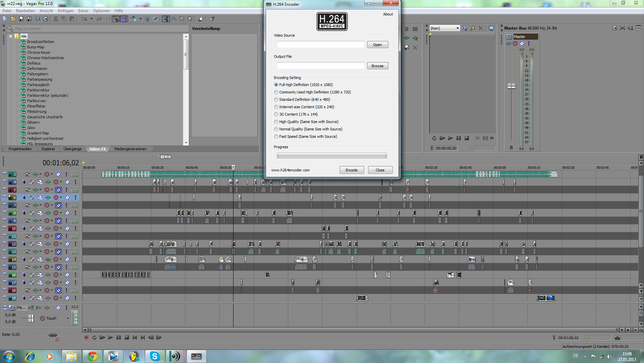
Task: Open the (Kein) preset dropdown
Action: tap(457, 28)
